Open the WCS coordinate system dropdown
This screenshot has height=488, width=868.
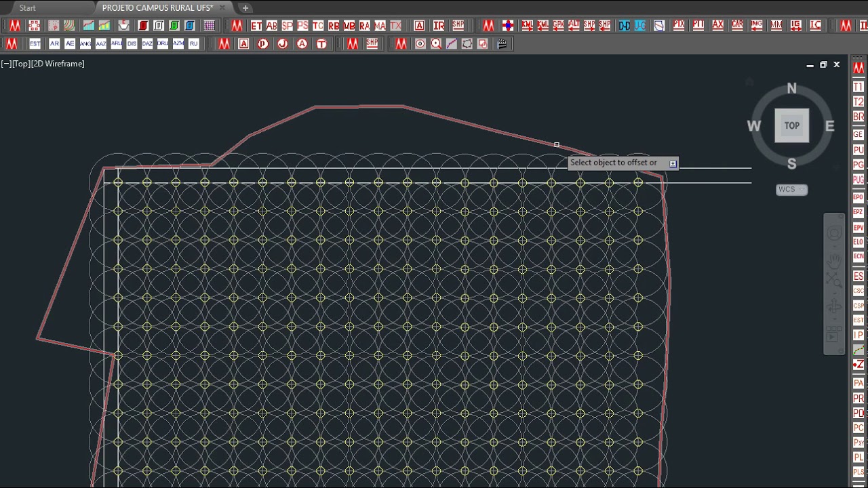click(792, 190)
